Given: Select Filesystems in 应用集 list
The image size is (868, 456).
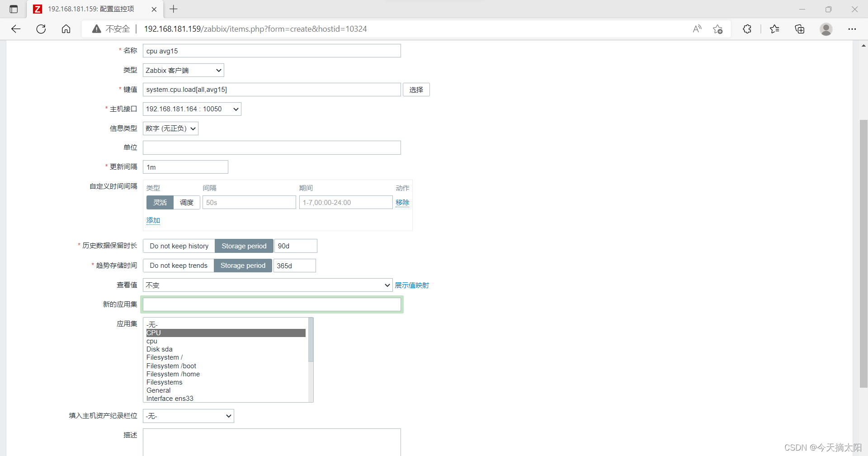Looking at the screenshot, I should click(x=226, y=382).
